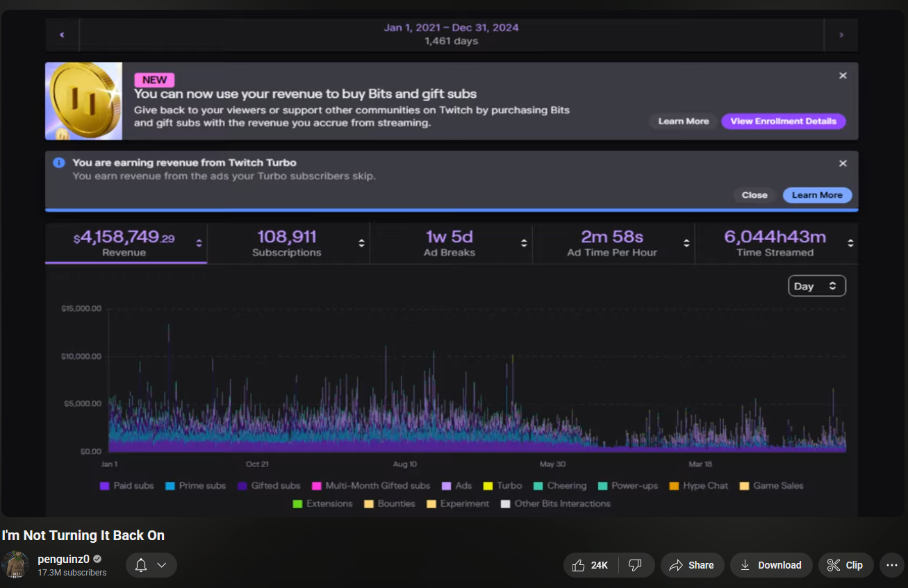Open the Subscriptions metric selector arrows
Viewport: 908px width, 588px height.
361,243
